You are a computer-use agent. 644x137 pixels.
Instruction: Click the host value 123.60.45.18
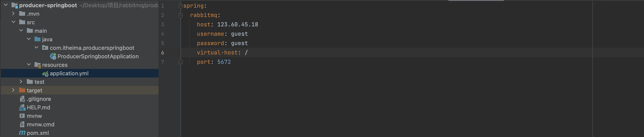click(237, 24)
